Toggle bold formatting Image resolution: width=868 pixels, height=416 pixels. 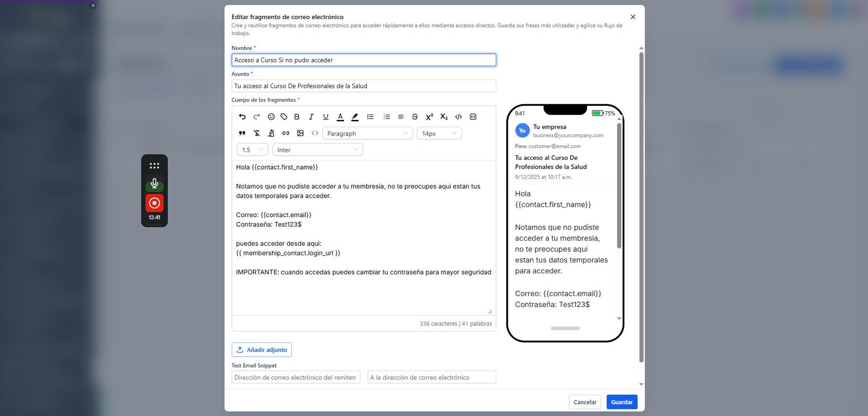(297, 117)
